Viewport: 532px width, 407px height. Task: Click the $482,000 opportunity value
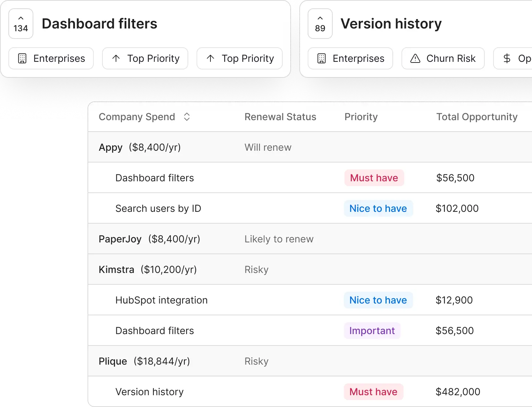tap(458, 392)
